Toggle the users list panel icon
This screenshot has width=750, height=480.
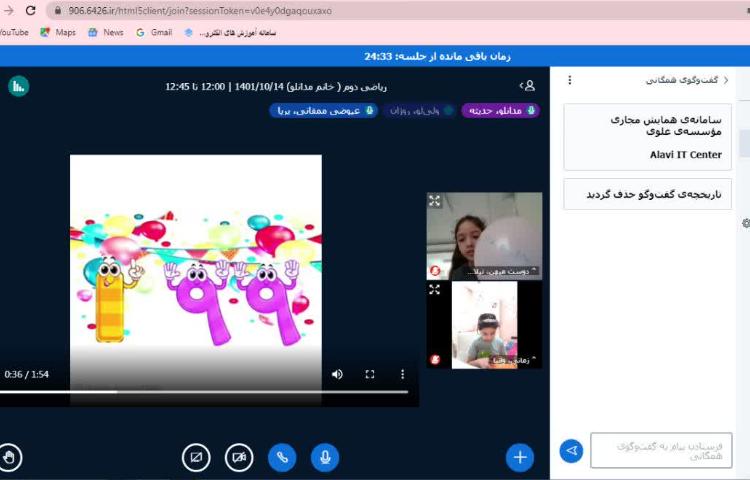coord(528,86)
